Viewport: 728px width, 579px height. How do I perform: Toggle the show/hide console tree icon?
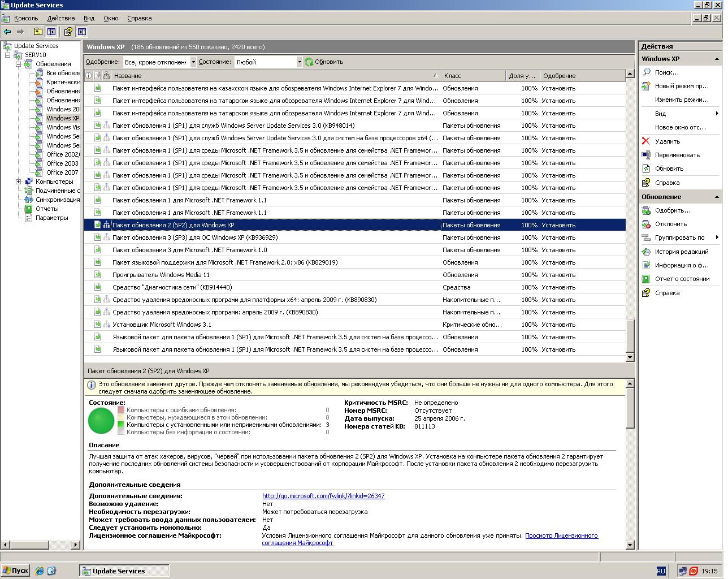[x=51, y=32]
